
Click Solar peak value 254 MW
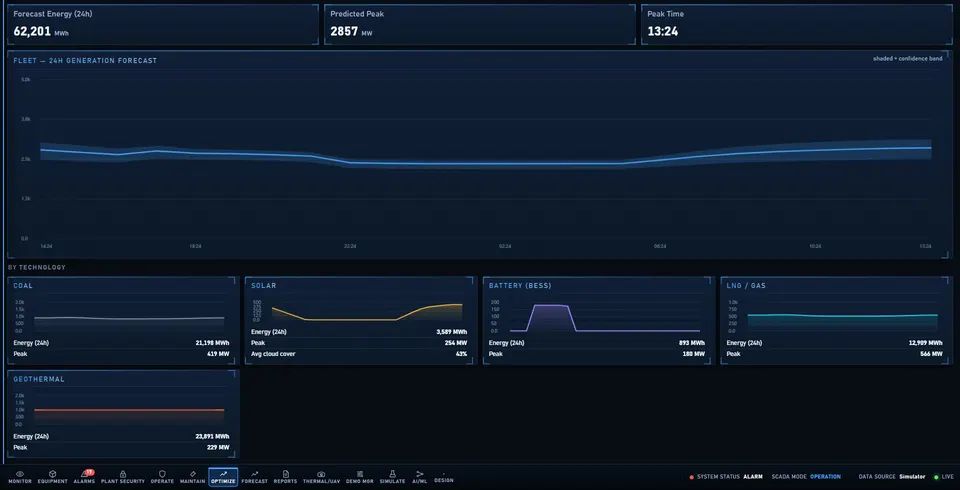[456, 343]
